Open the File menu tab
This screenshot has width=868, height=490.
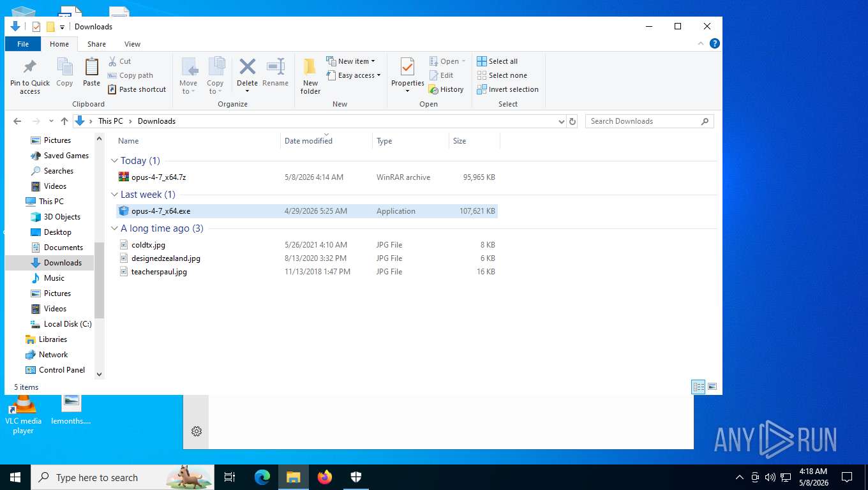[23, 44]
